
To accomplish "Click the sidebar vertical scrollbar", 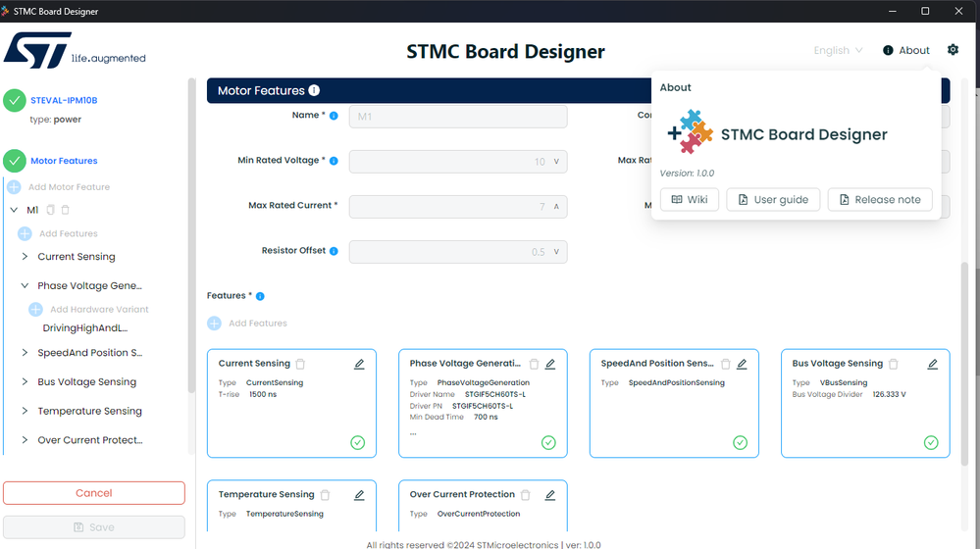I will tap(191, 235).
